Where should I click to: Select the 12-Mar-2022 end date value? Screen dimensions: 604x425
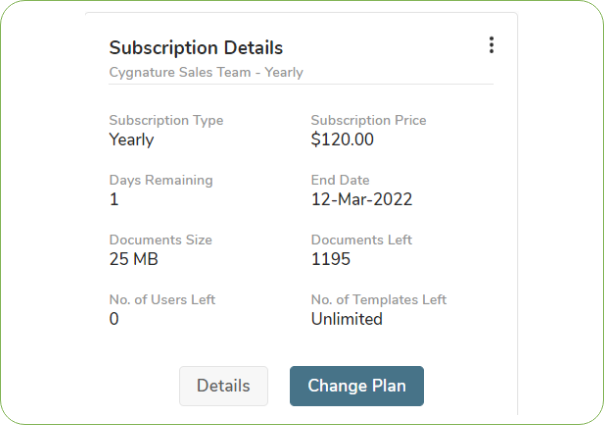pyautogui.click(x=362, y=200)
